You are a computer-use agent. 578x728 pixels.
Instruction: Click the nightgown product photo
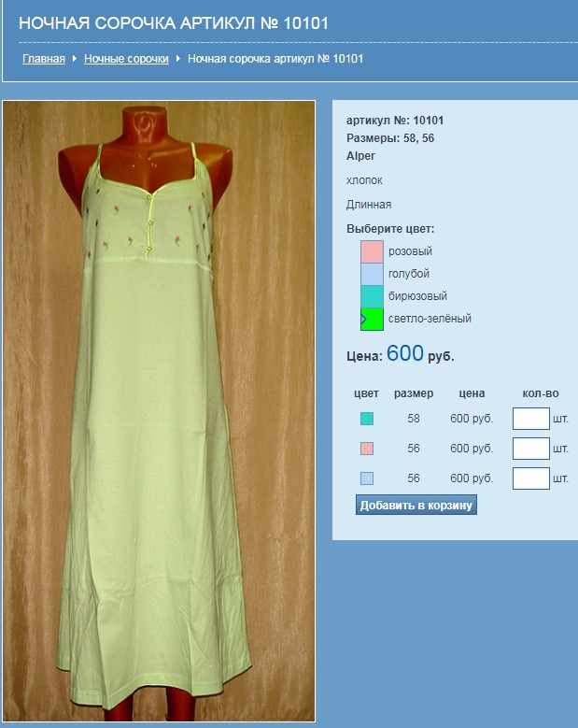(159, 411)
